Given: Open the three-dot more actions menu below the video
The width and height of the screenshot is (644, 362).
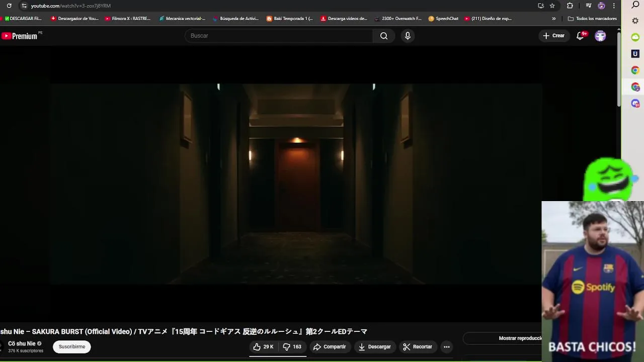Looking at the screenshot, I should [447, 347].
